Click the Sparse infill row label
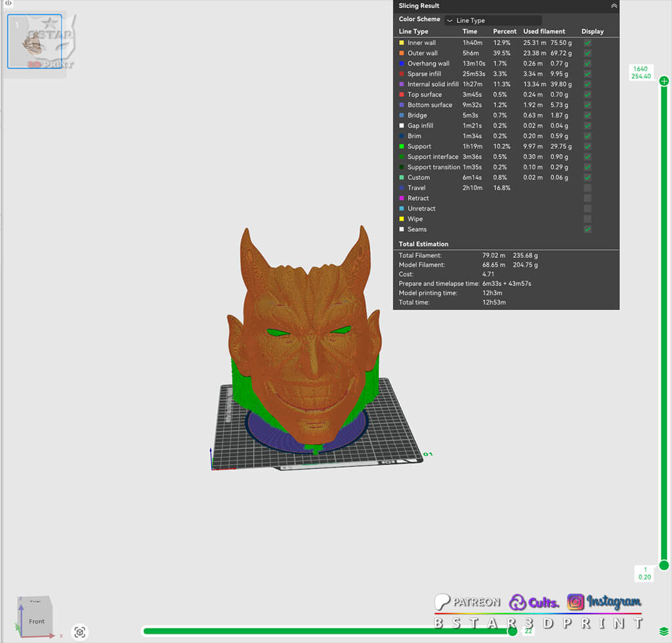The height and width of the screenshot is (643, 672). pos(424,73)
